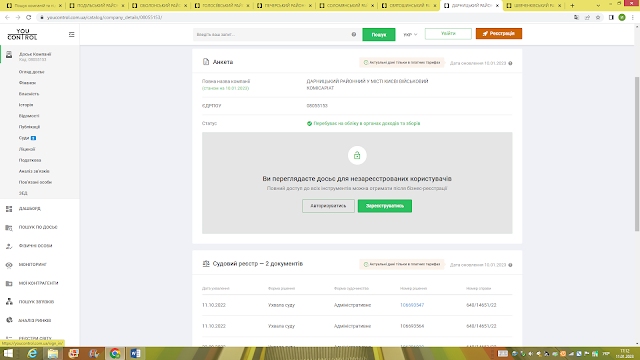640x360 pixels.
Task: Click the search help question mark icon
Action: (354, 34)
